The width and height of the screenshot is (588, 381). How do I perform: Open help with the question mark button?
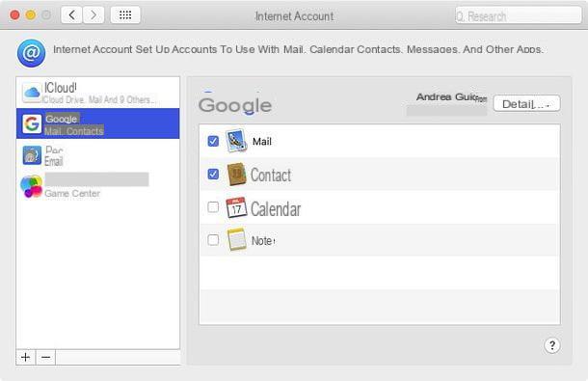pyautogui.click(x=552, y=345)
